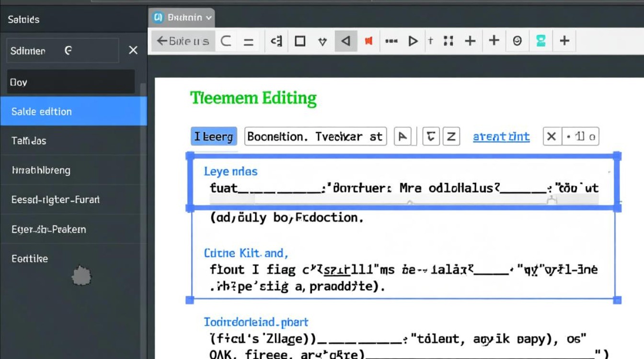Click the plus icon just before the round icon
The width and height of the screenshot is (644, 359).
pos(494,41)
